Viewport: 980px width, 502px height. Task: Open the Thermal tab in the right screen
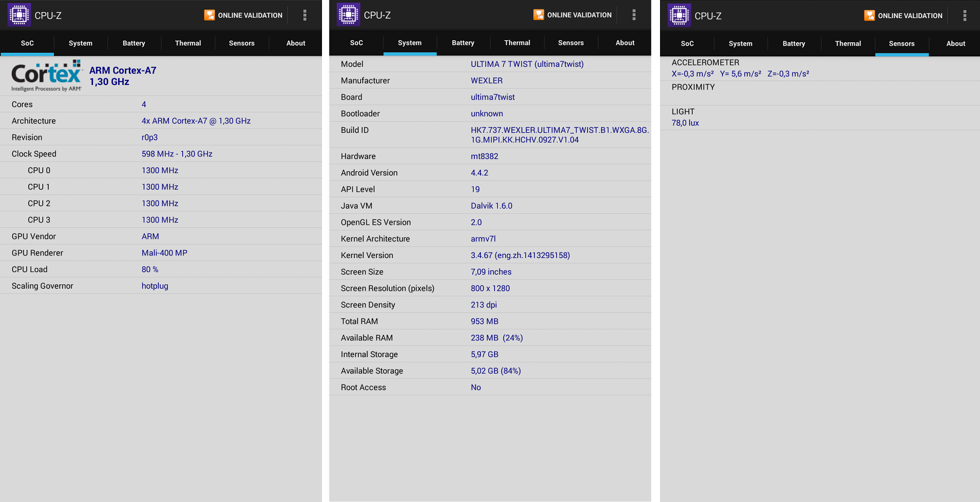pyautogui.click(x=848, y=44)
